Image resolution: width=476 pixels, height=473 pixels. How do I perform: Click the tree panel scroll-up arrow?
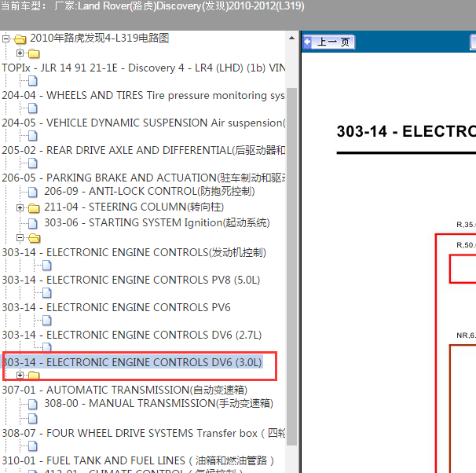tap(291, 38)
